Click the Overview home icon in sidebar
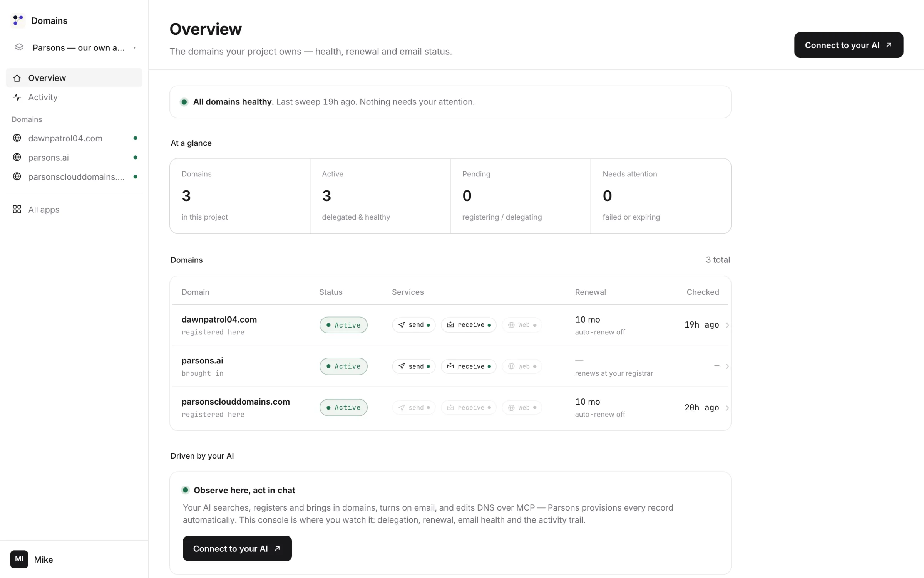This screenshot has width=924, height=578. 17,78
